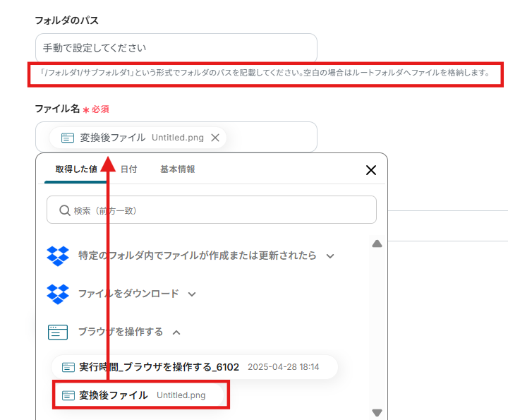Screen dimensions: 508x420
Task: Switch to the 取得した値 tab
Action: coord(76,169)
